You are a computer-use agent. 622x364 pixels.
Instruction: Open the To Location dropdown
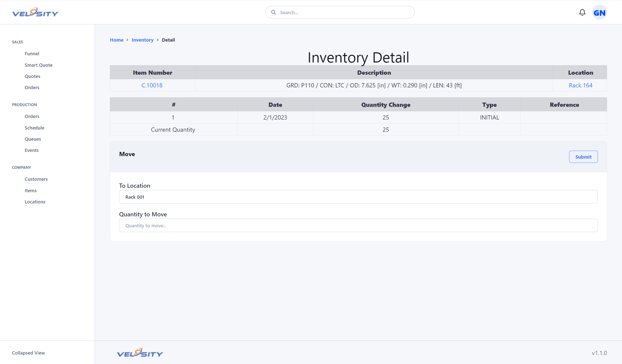tap(358, 197)
